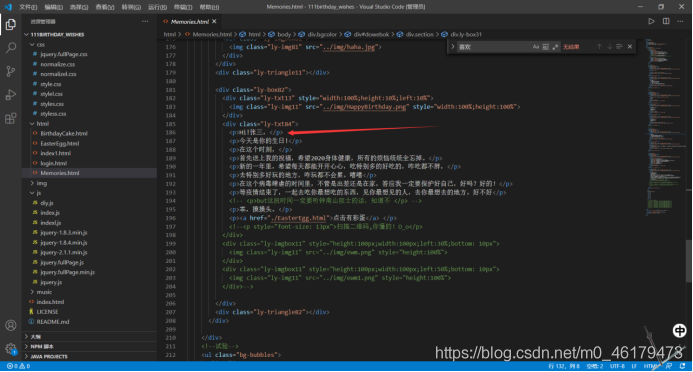
Task: Open diy.js in file tree
Action: pos(46,203)
